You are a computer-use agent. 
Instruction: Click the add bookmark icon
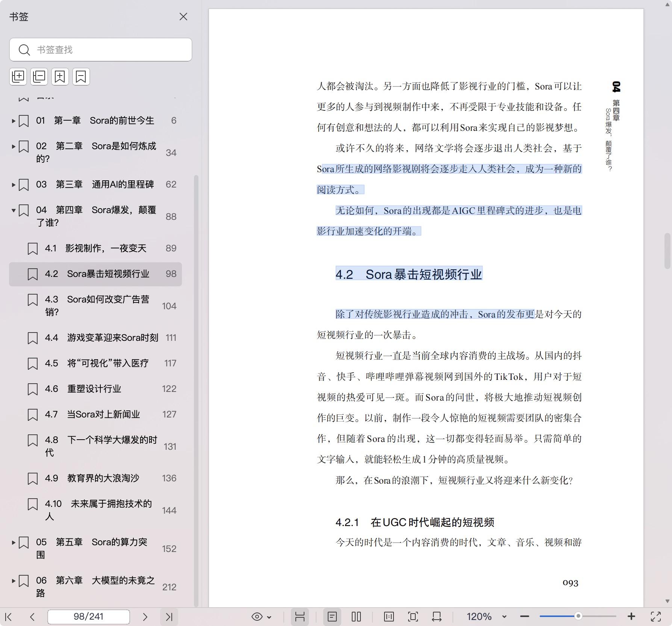60,77
